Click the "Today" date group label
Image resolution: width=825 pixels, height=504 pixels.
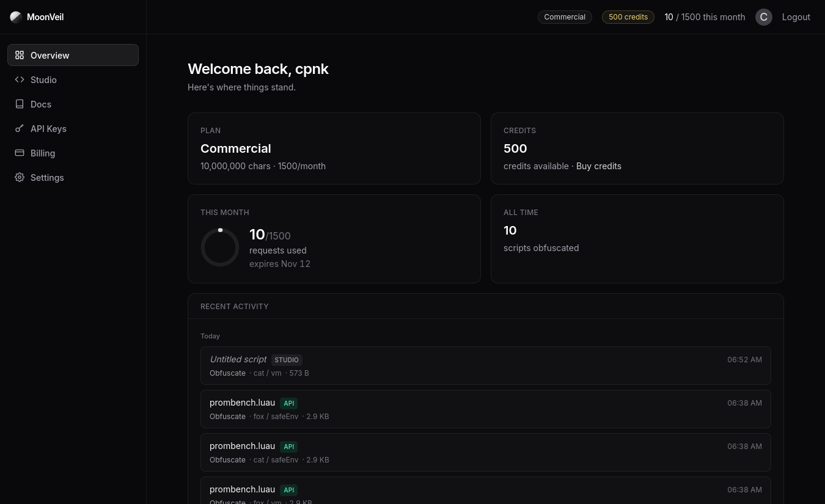click(x=210, y=336)
